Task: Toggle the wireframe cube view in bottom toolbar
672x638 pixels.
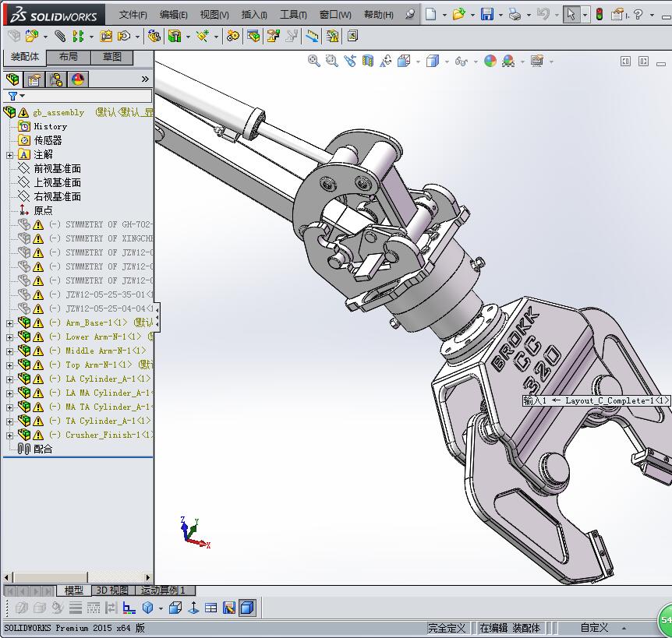Action: [x=175, y=608]
